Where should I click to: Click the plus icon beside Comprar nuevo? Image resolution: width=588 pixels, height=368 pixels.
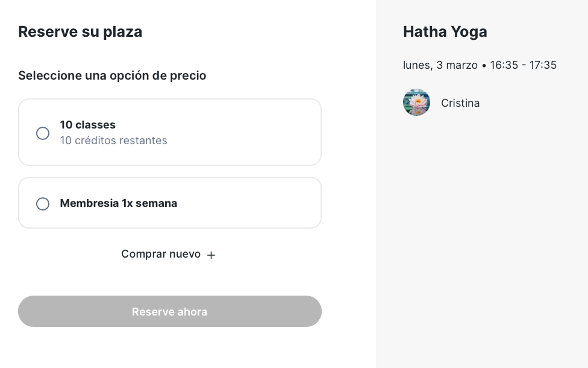click(x=211, y=255)
